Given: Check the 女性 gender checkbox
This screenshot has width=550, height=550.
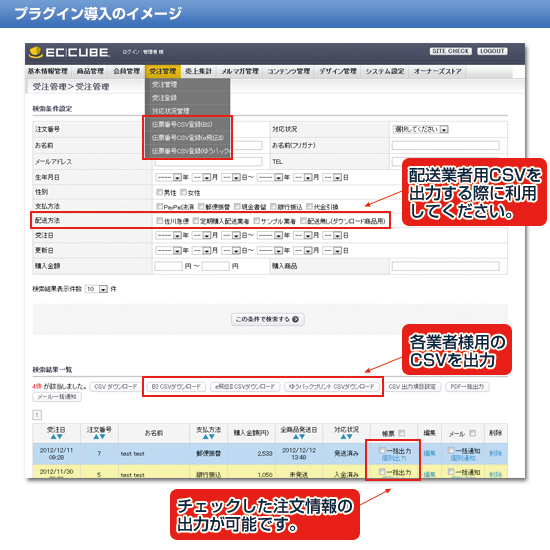Looking at the screenshot, I should 183,192.
